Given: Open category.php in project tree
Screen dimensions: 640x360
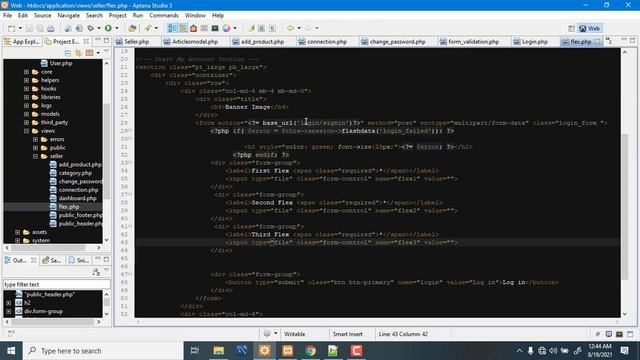Looking at the screenshot, I should pos(75,173).
